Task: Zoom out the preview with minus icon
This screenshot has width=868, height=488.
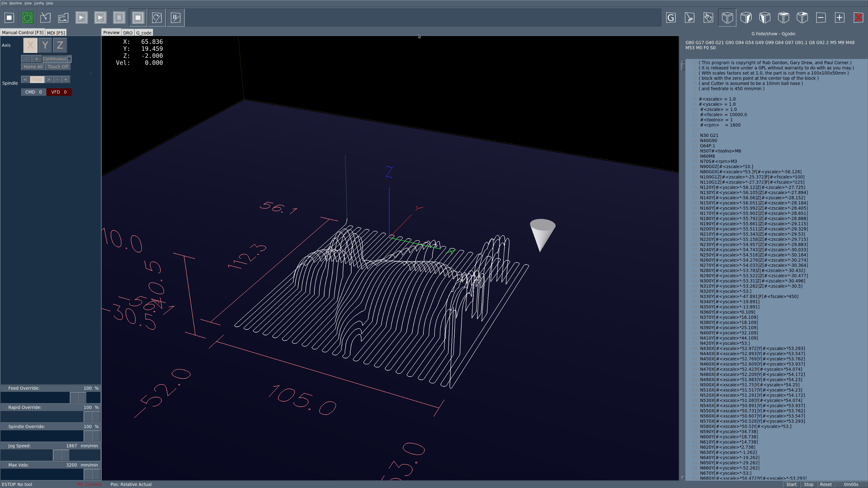Action: point(821,18)
